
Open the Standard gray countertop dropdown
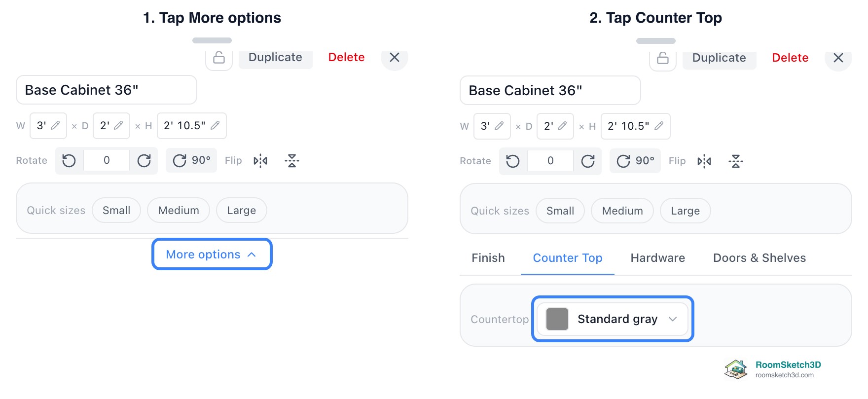[613, 319]
